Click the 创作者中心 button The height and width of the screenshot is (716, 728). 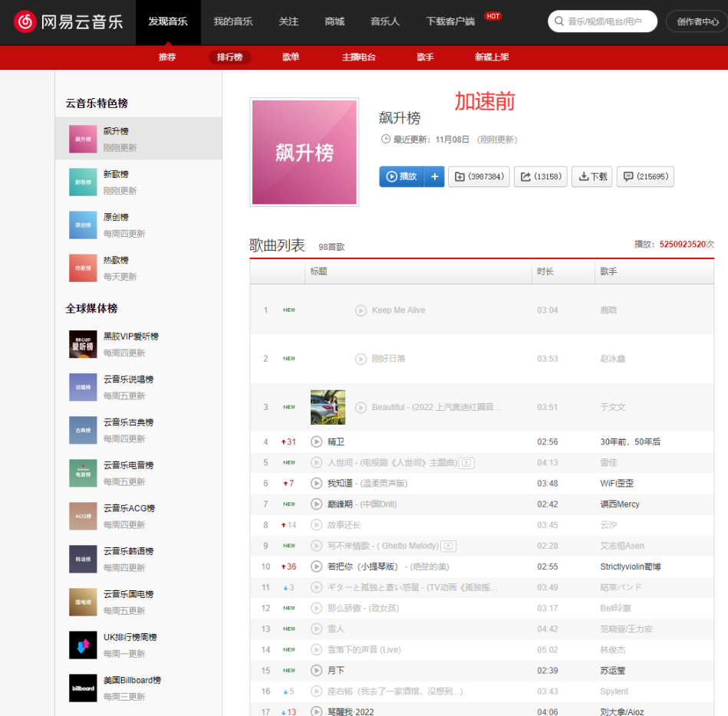tap(697, 21)
